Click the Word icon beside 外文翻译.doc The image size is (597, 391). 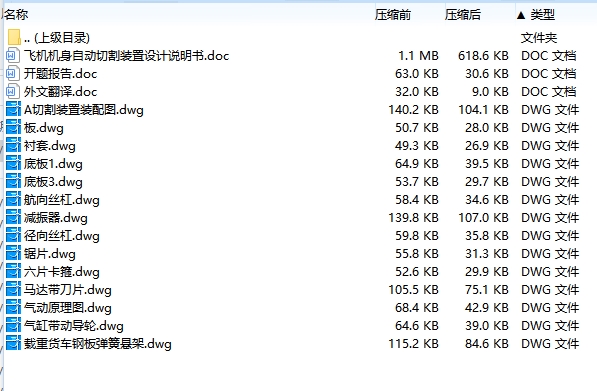click(x=13, y=91)
